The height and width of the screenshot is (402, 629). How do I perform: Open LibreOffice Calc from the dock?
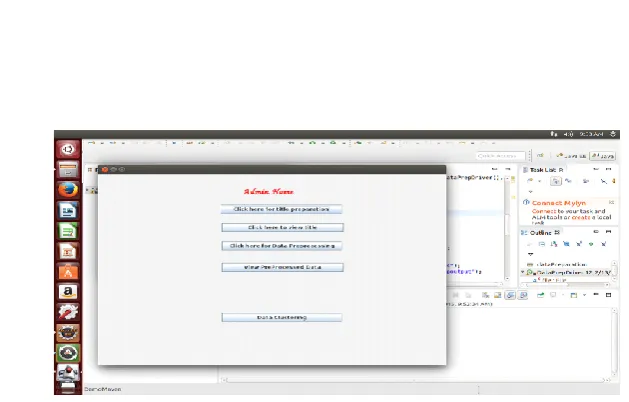tap(68, 231)
